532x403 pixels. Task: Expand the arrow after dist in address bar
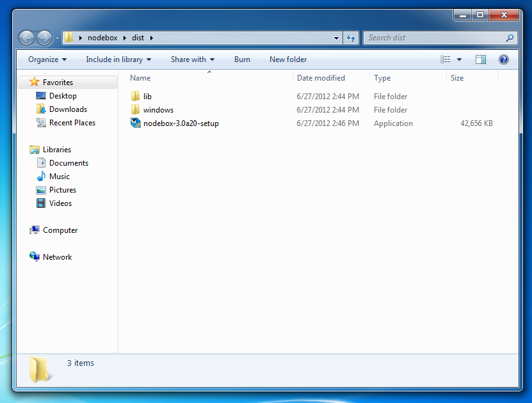tap(151, 38)
